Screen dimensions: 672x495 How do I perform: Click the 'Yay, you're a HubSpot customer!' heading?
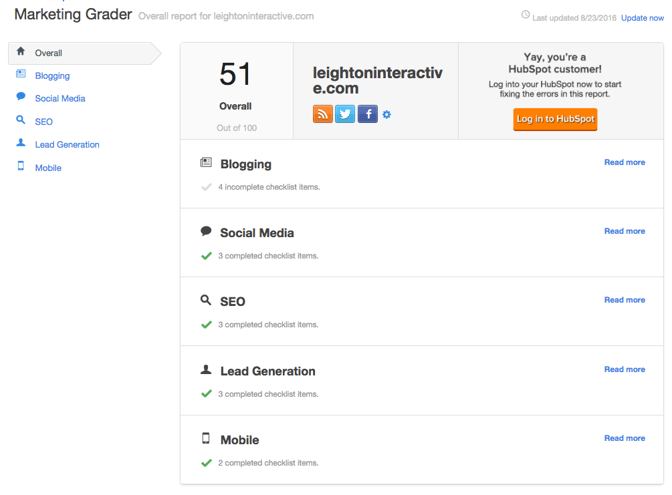pos(555,63)
